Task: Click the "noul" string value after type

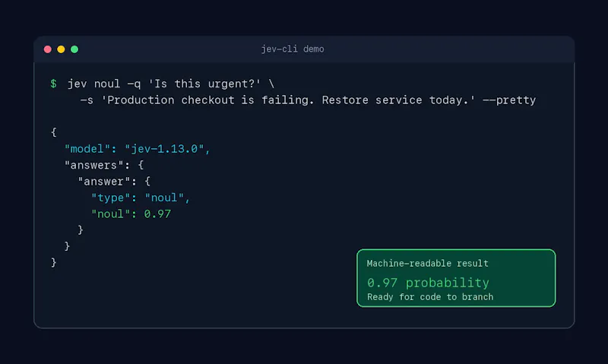Action: (x=164, y=198)
